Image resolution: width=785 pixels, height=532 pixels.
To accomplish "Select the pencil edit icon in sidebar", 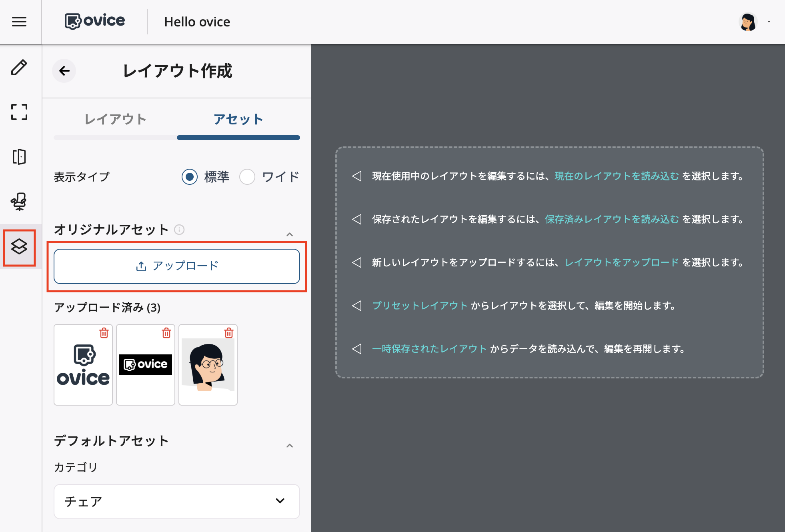I will tap(19, 67).
